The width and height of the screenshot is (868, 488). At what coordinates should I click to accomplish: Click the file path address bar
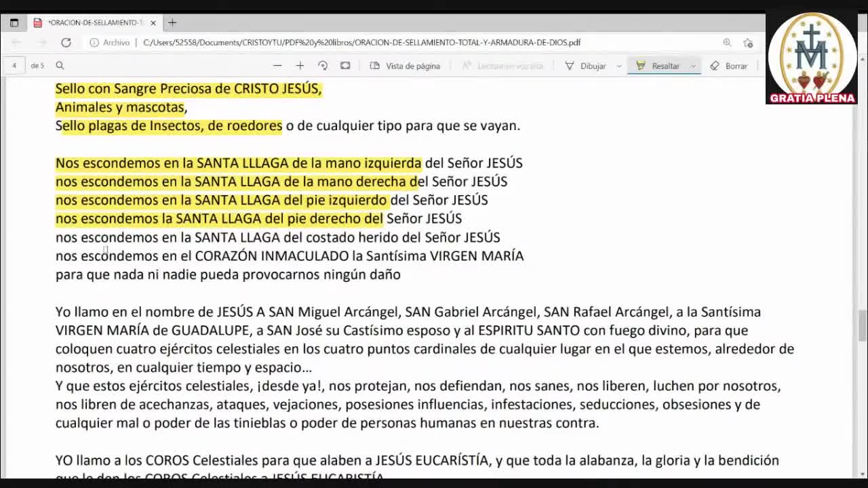point(361,42)
